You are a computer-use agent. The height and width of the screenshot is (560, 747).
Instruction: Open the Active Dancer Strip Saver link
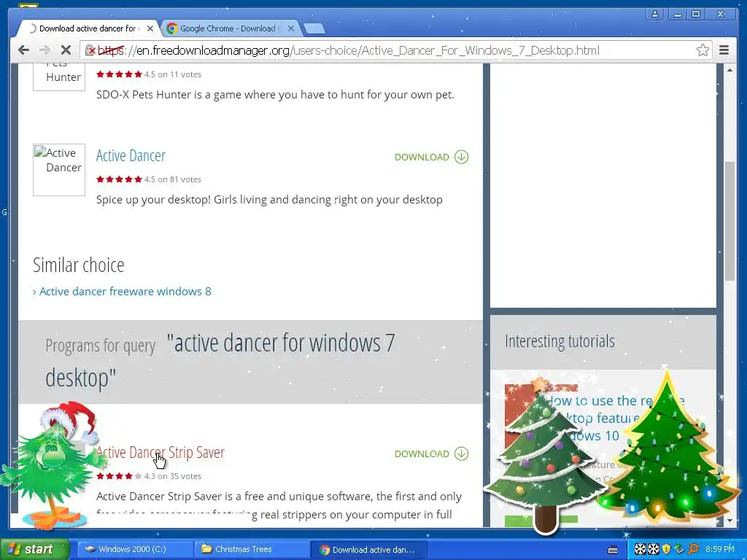coord(160,452)
